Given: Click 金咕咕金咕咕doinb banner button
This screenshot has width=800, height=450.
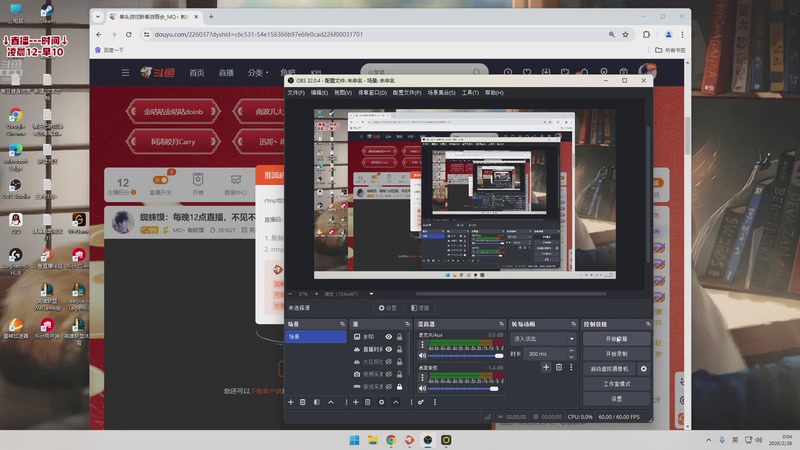Looking at the screenshot, I should pos(173,111).
